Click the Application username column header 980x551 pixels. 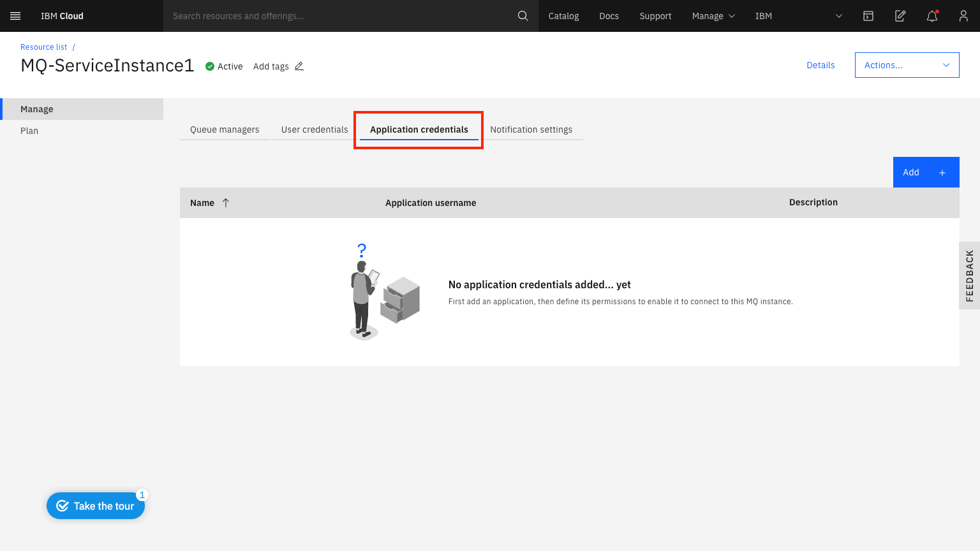pyautogui.click(x=431, y=203)
